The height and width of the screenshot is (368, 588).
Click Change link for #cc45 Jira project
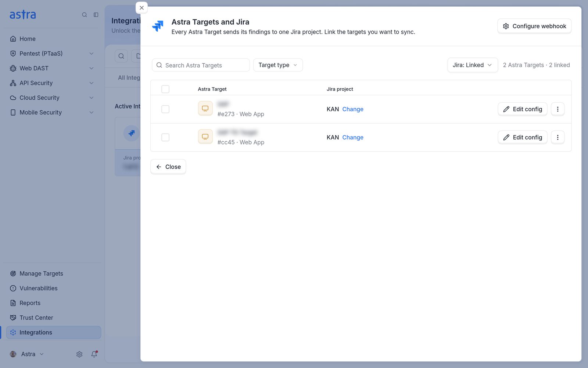coord(353,137)
